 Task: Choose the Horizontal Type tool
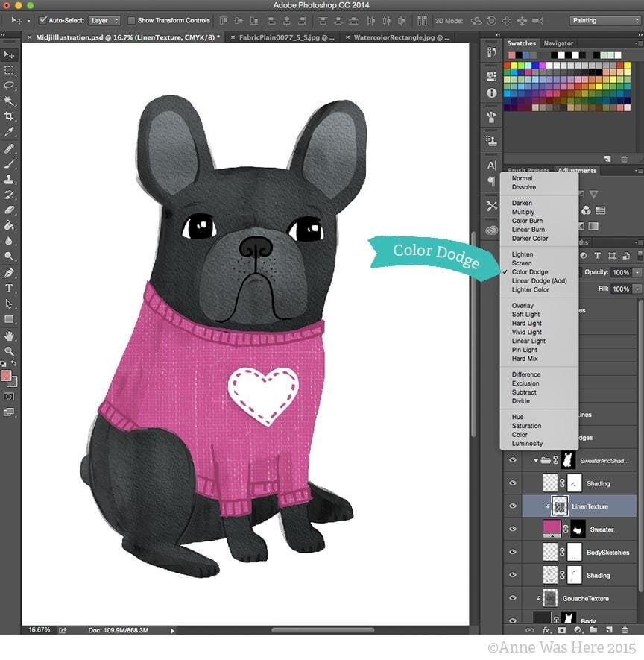(9, 288)
